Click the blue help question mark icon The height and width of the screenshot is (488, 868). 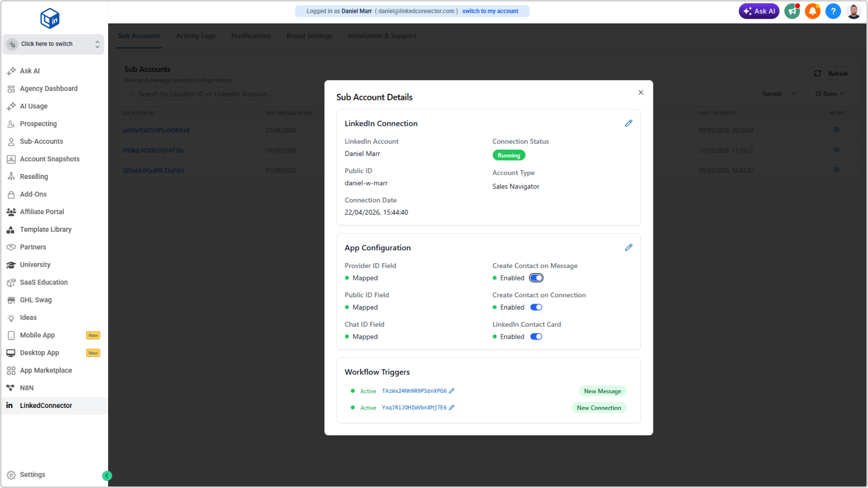point(833,11)
